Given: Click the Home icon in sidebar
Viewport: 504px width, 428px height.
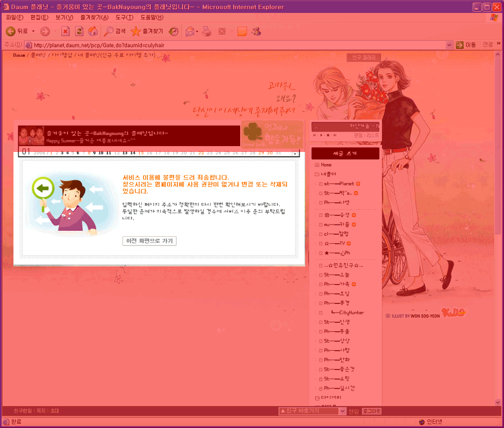Looking at the screenshot, I should 317,165.
